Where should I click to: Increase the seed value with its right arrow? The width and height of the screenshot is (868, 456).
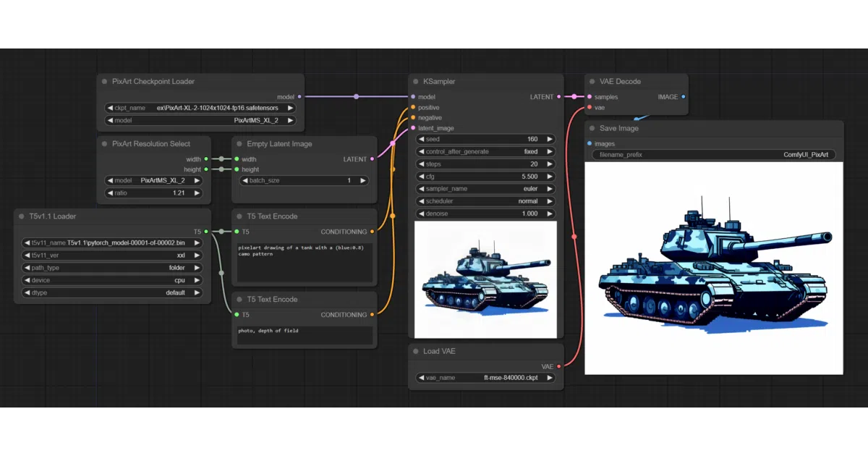pyautogui.click(x=549, y=139)
